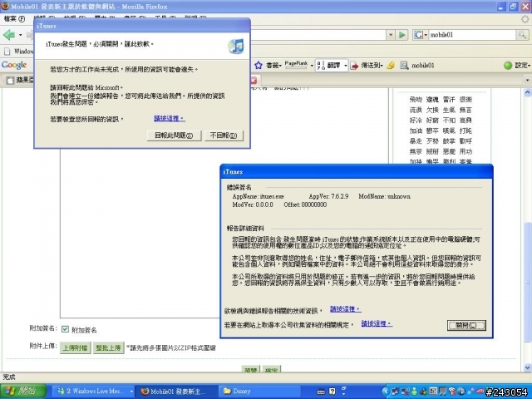Open the 翻譯 dropdown arrow

point(345,66)
